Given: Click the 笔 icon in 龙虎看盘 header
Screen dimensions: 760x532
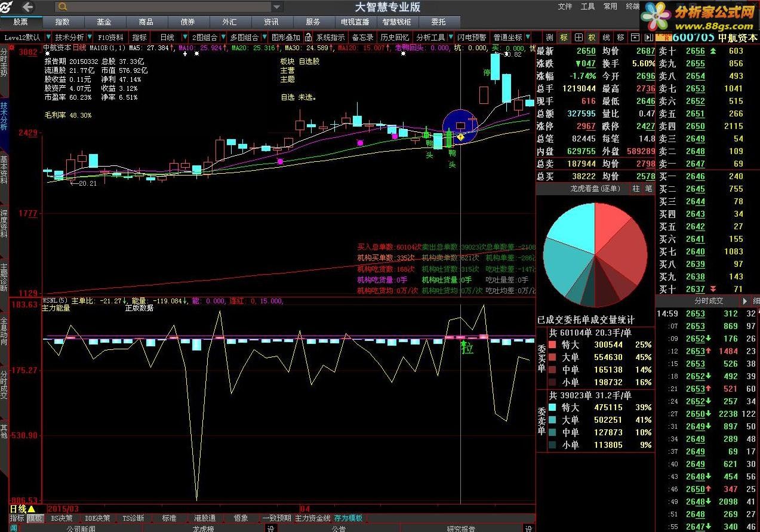Looking at the screenshot, I should 648,189.
